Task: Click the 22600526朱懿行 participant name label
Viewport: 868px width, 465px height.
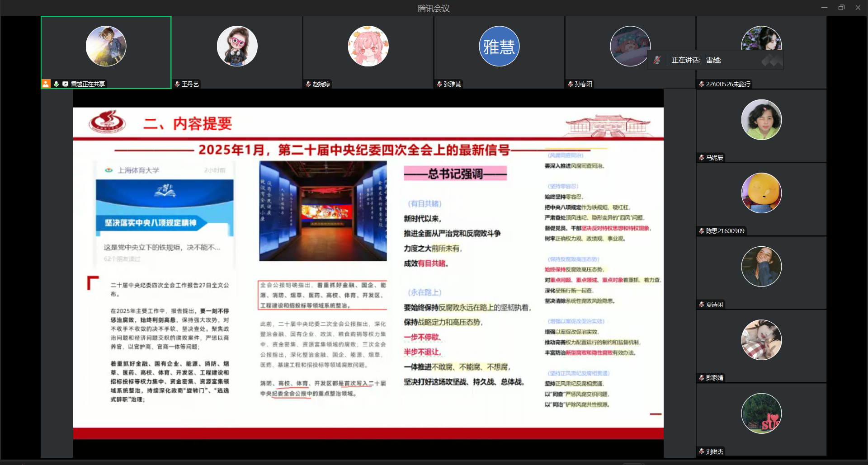Action: pyautogui.click(x=728, y=84)
